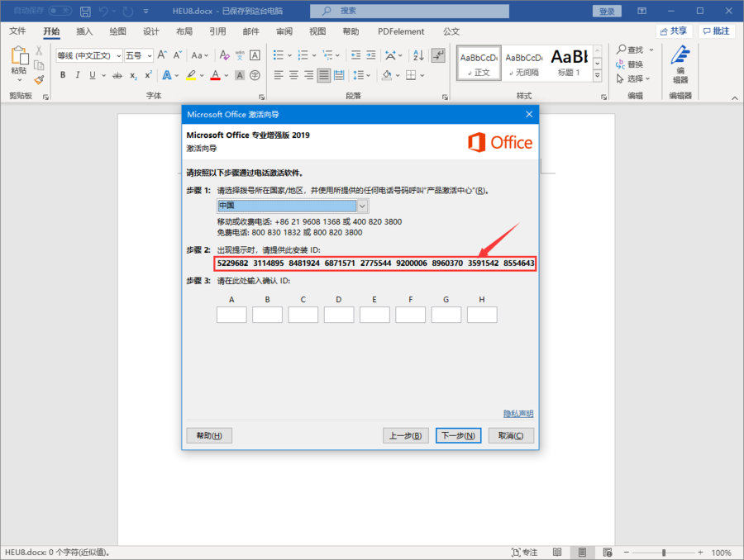Select the Format Painter brush icon
The width and height of the screenshot is (744, 560).
point(39,80)
